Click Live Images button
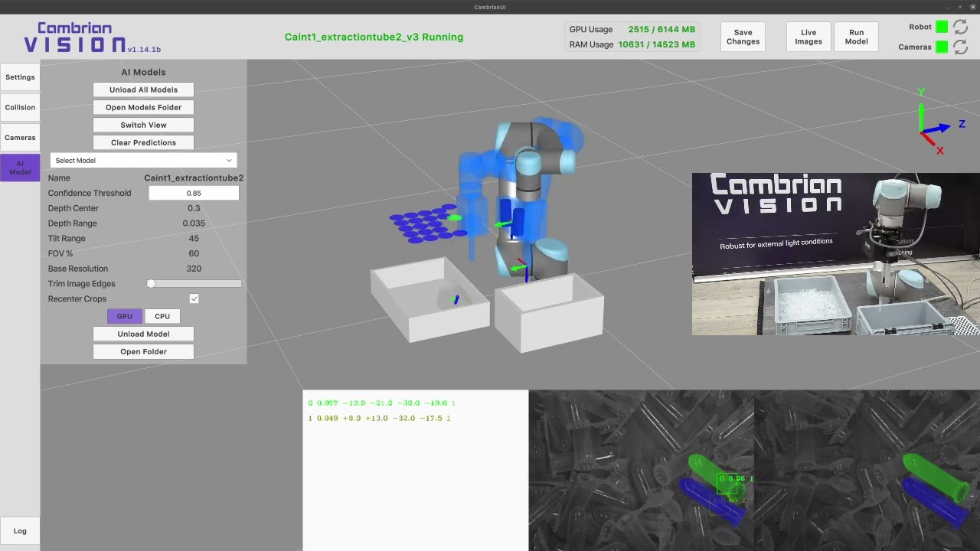The image size is (980, 551). pos(808,37)
